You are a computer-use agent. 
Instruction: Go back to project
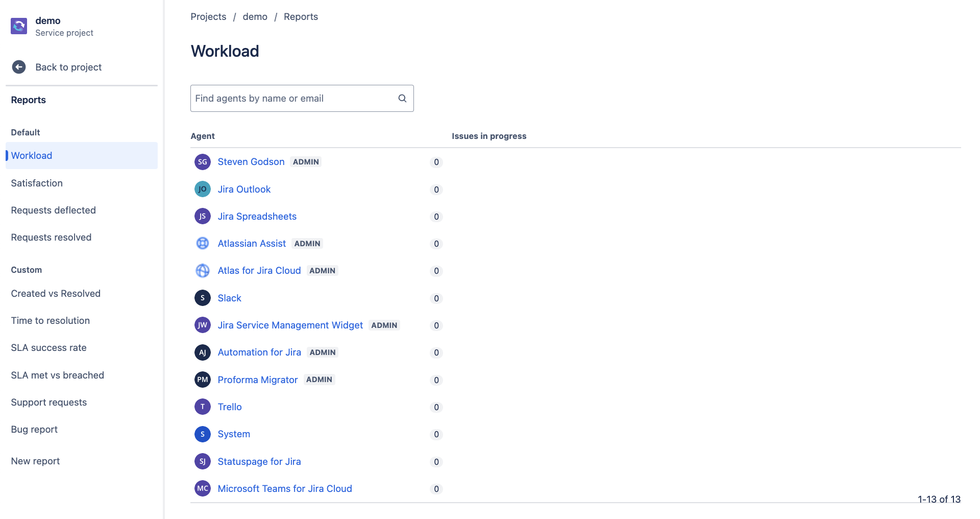click(x=68, y=67)
